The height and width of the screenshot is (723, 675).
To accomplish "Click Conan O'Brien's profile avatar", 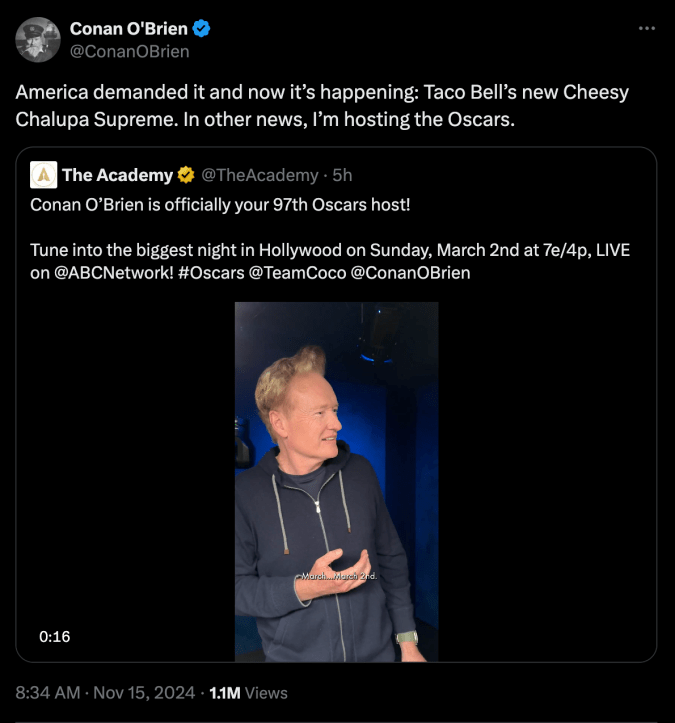I will [x=39, y=40].
